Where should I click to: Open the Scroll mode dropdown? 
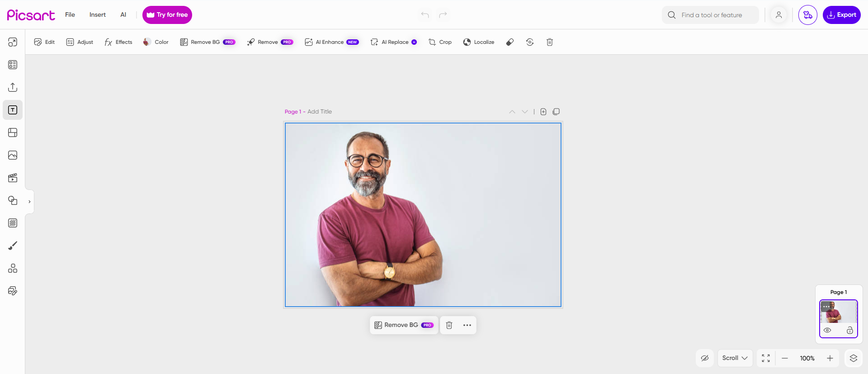[x=735, y=358]
